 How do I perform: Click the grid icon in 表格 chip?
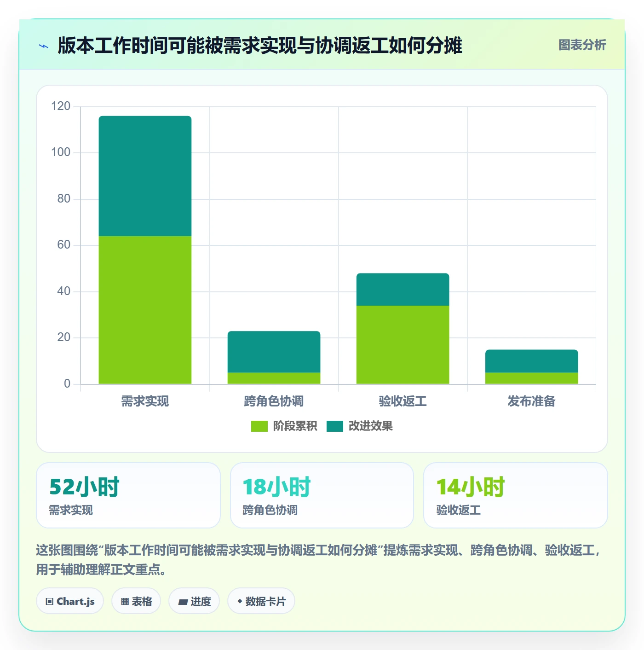(125, 602)
